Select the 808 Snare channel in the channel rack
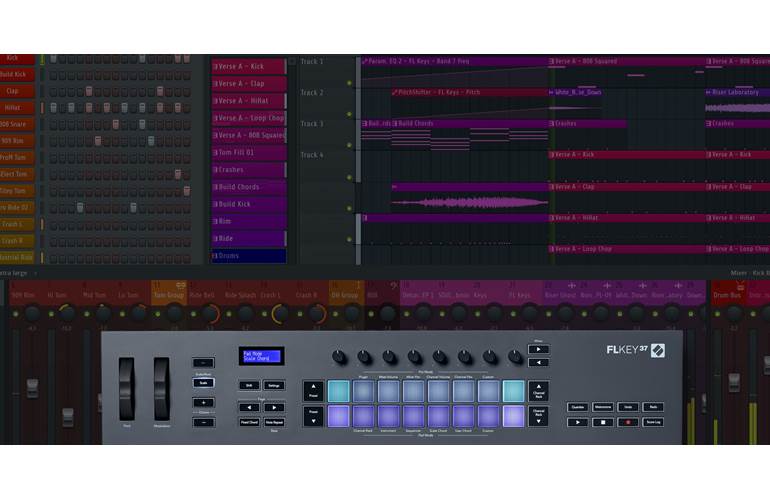This screenshot has height=500, width=770. pos(16,124)
